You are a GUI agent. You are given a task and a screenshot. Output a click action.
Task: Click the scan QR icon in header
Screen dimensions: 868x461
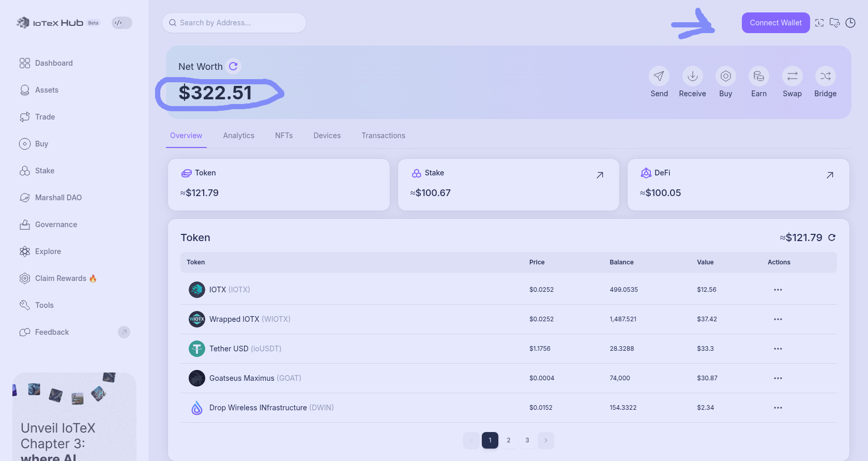click(x=819, y=23)
